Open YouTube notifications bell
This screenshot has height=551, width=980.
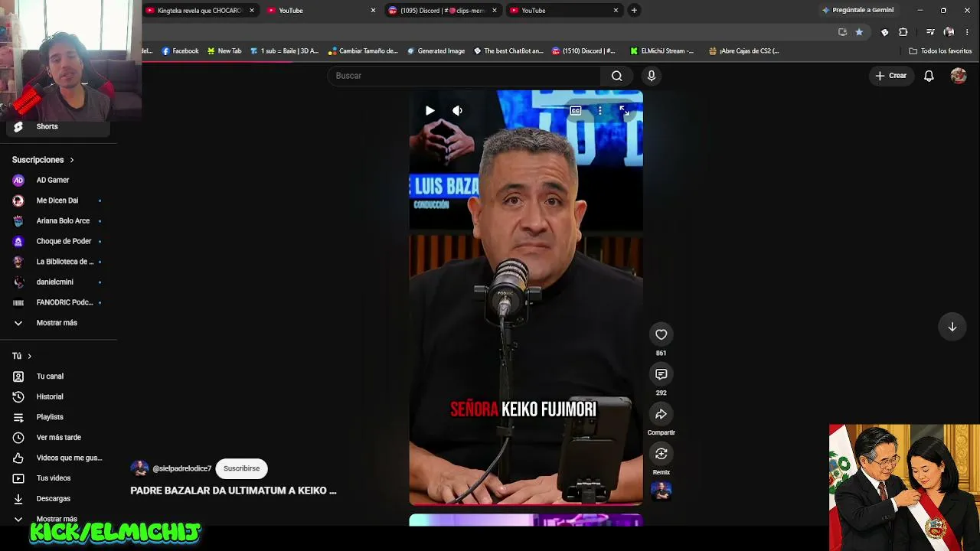pos(929,76)
